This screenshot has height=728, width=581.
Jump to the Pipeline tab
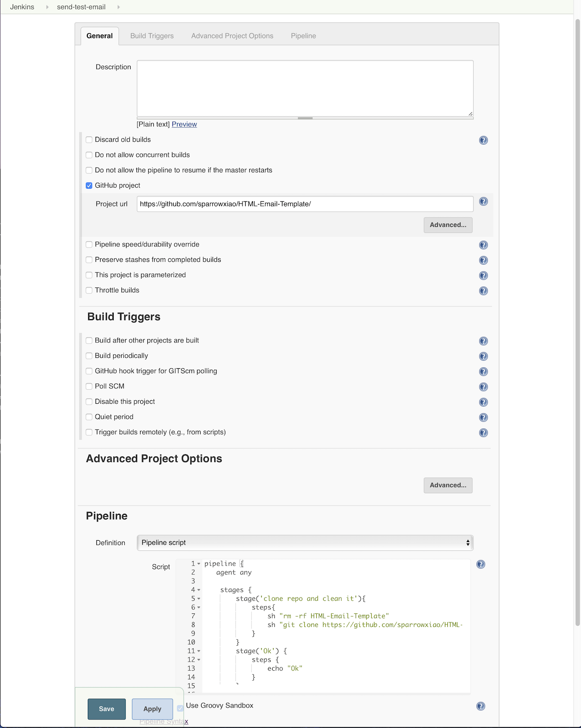303,36
